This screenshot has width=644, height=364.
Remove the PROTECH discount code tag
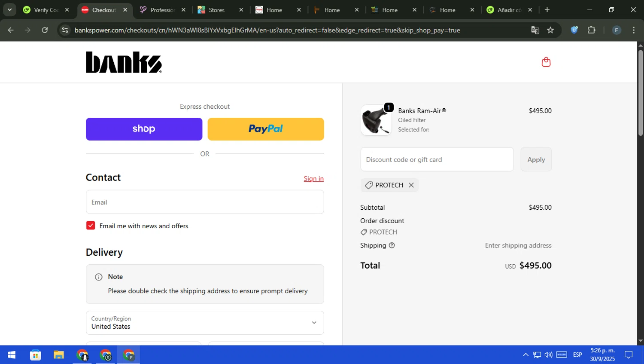411,185
